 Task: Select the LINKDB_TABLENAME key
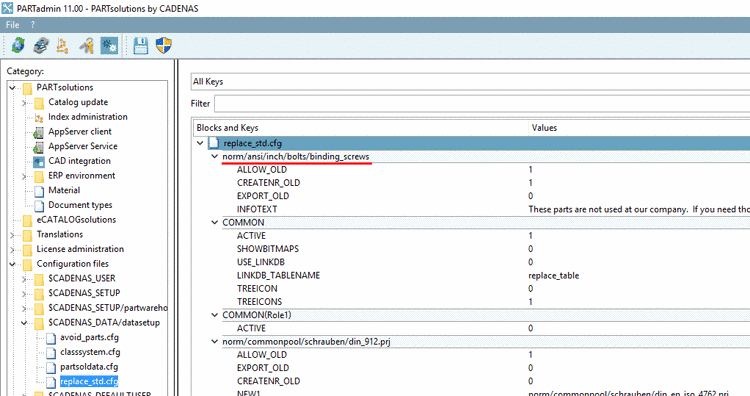[x=278, y=275]
